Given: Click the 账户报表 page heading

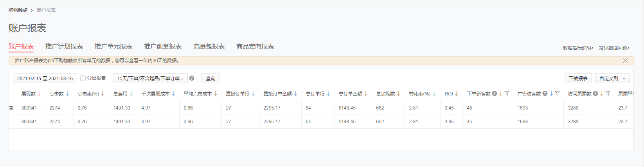Looking at the screenshot, I should tap(27, 28).
